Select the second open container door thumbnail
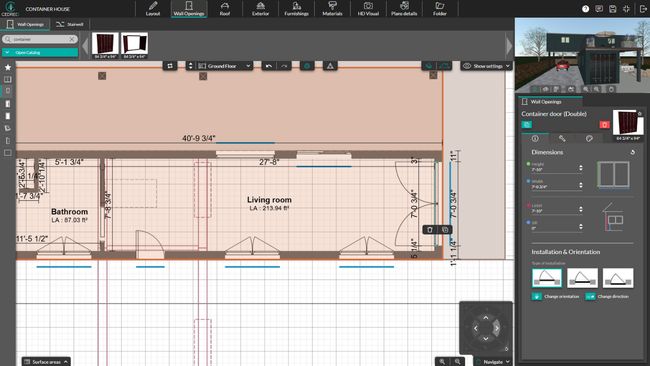This screenshot has height=366, width=650. click(x=134, y=45)
